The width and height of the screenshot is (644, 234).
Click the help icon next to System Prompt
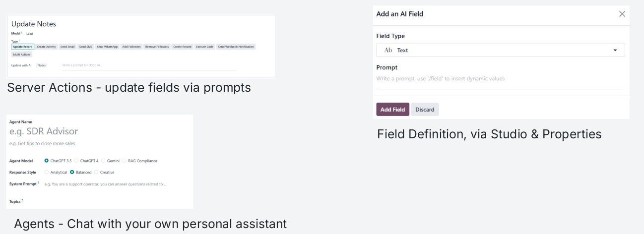click(x=38, y=183)
